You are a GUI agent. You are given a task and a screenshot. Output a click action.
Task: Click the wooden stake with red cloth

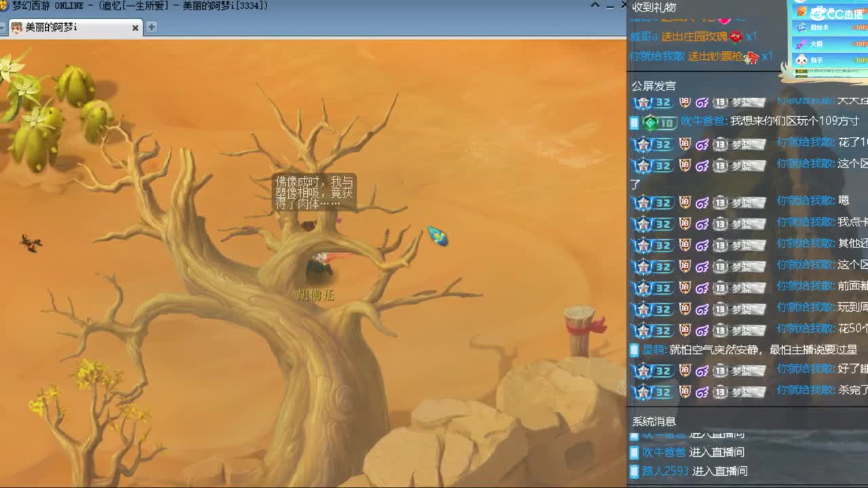click(x=582, y=330)
